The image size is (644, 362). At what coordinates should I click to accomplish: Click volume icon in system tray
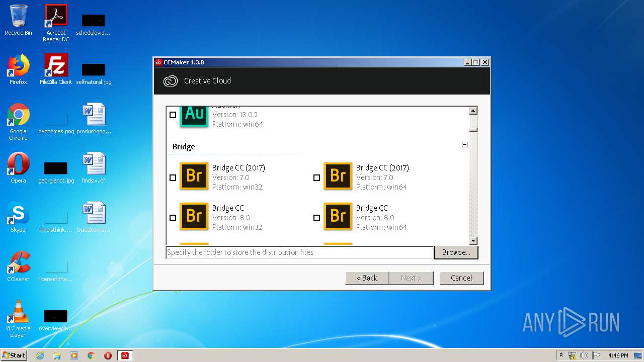(584, 355)
